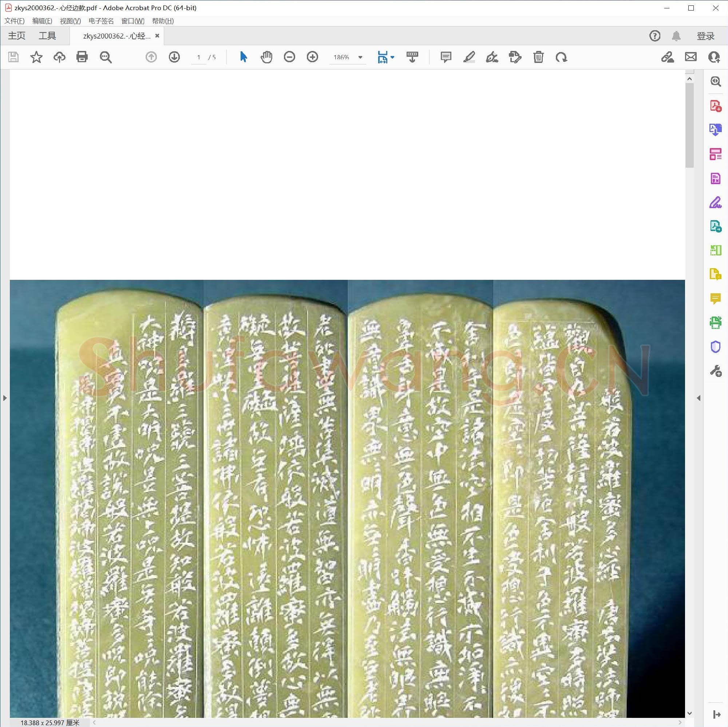728x727 pixels.
Task: Click the page number input field
Action: coord(199,57)
